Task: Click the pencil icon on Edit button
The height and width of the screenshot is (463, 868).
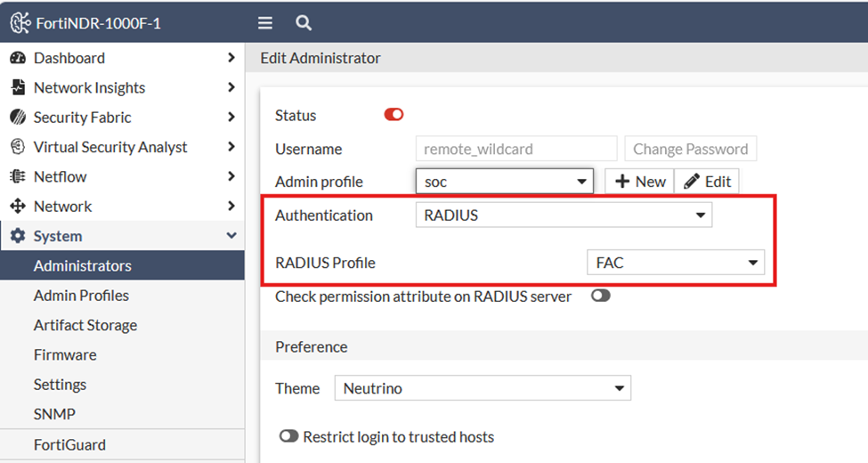Action: tap(692, 181)
